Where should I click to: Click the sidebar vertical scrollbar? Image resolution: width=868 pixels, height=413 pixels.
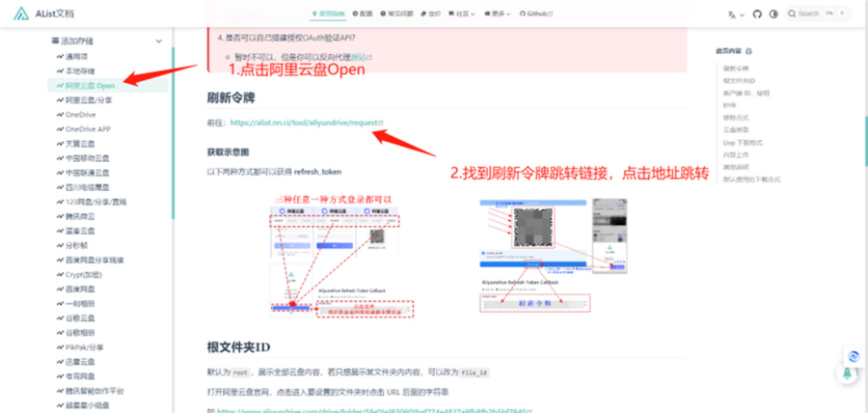(174, 133)
